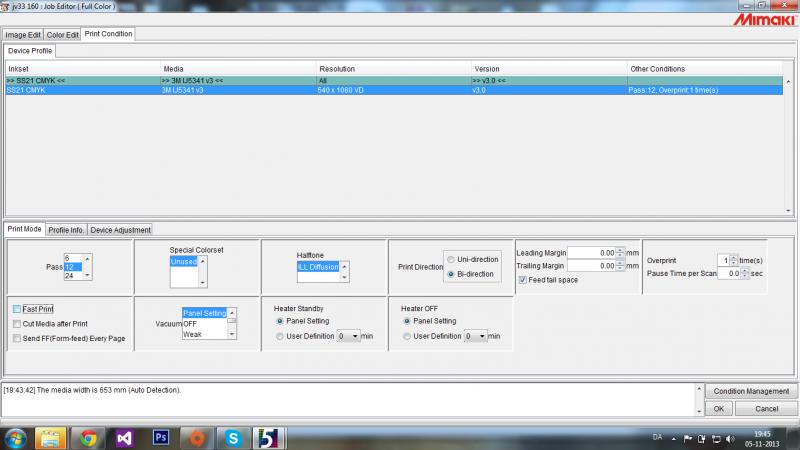Choose Heater OFF User Definition radio
The image size is (800, 450).
click(407, 336)
